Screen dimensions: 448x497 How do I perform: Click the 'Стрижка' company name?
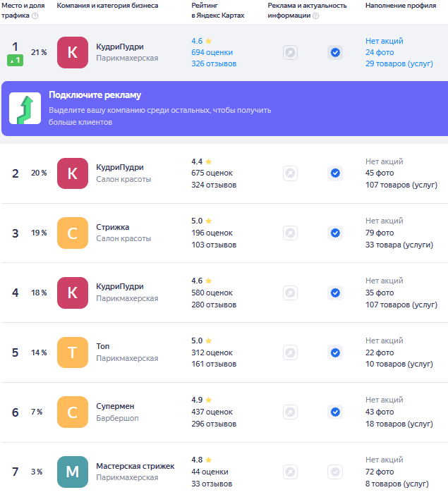(113, 227)
